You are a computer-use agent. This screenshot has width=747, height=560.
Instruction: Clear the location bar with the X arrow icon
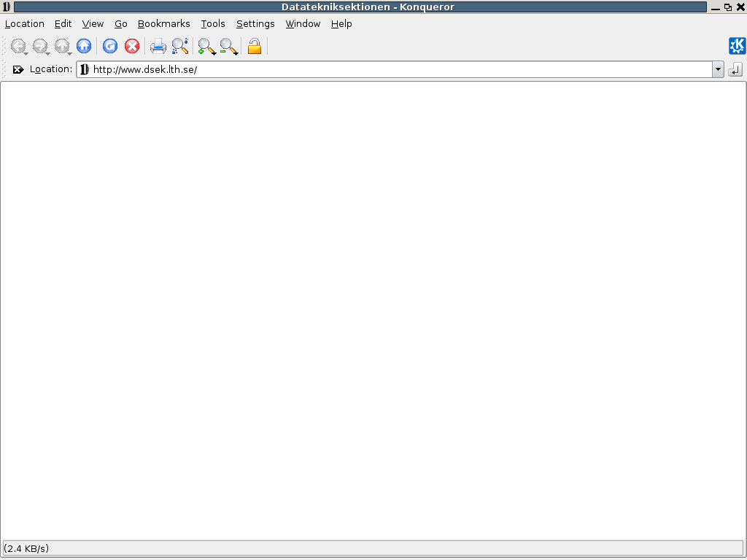[18, 69]
